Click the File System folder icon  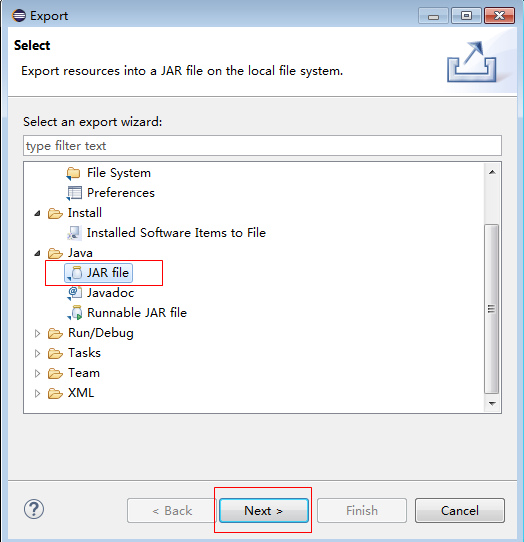(73, 173)
